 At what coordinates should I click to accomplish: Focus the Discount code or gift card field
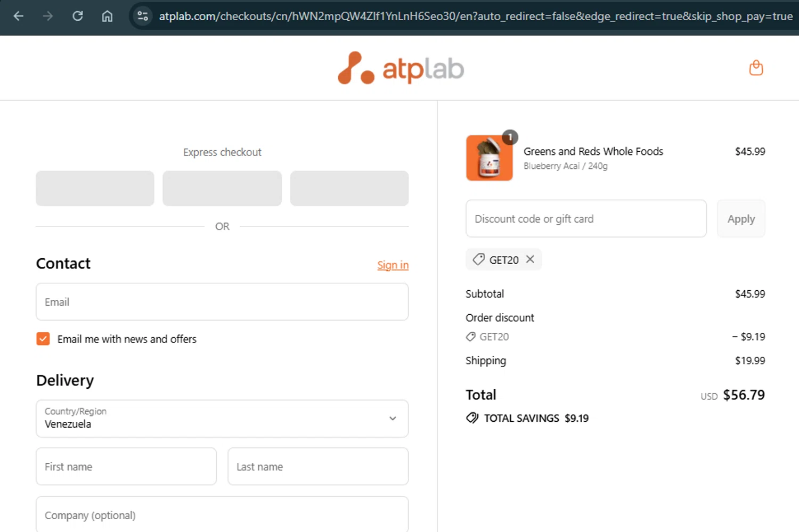tap(586, 219)
